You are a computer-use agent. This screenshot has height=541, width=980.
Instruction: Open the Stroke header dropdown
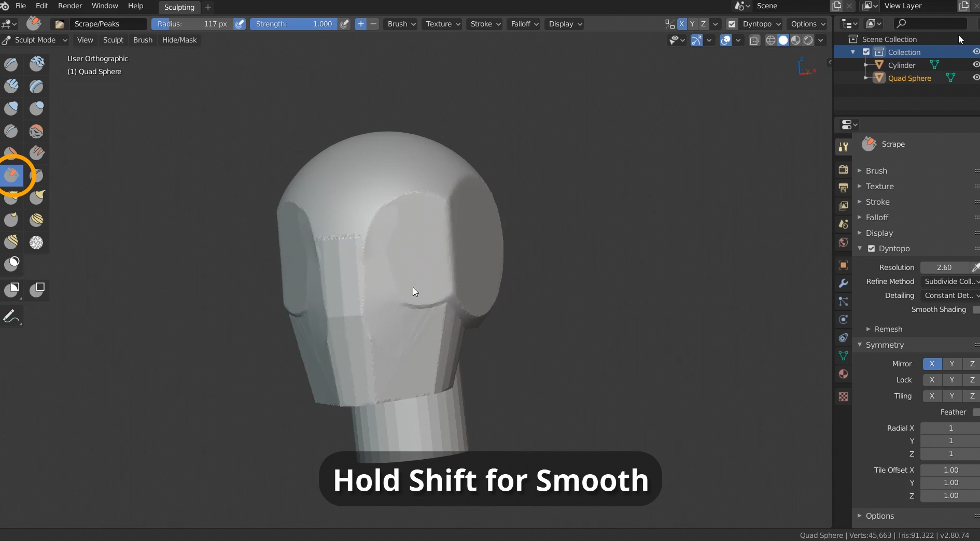(485, 24)
